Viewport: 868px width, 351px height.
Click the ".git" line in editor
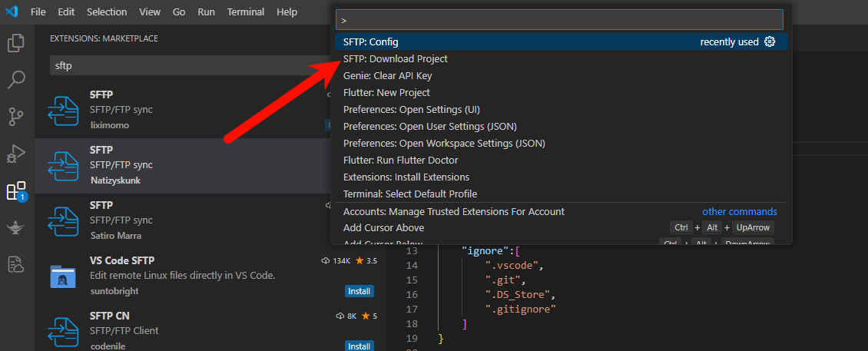pyautogui.click(x=504, y=280)
